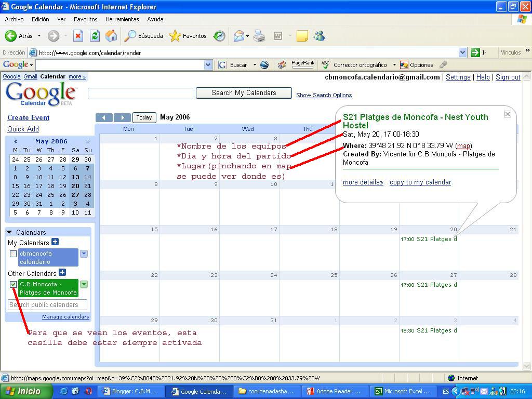Close the event details bubble
This screenshot has width=532, height=399.
click(x=507, y=114)
